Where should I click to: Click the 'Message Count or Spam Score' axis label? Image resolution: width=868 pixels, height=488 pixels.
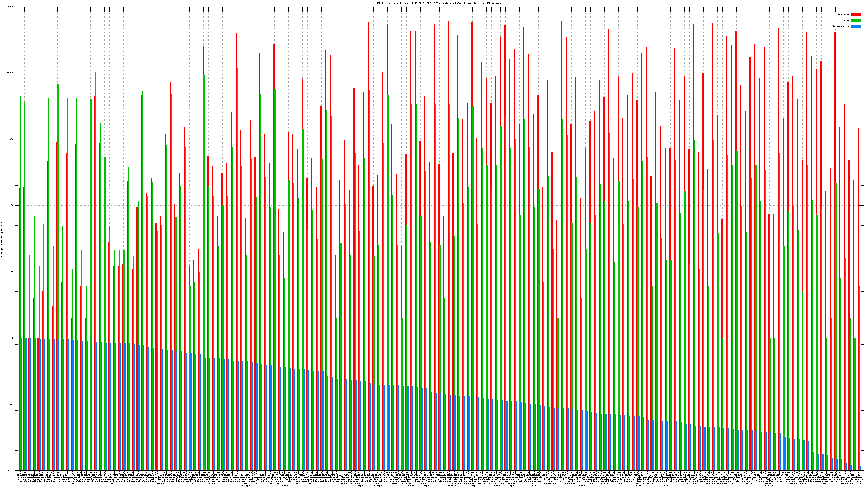(x=2, y=239)
